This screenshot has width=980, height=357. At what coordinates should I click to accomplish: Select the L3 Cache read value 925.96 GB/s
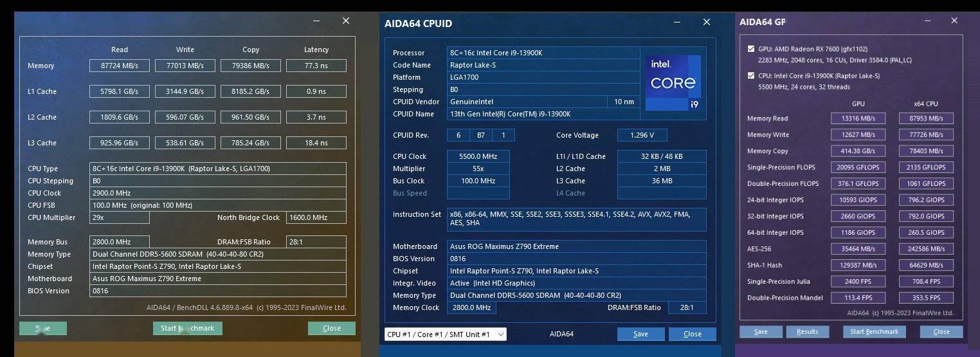click(x=120, y=143)
